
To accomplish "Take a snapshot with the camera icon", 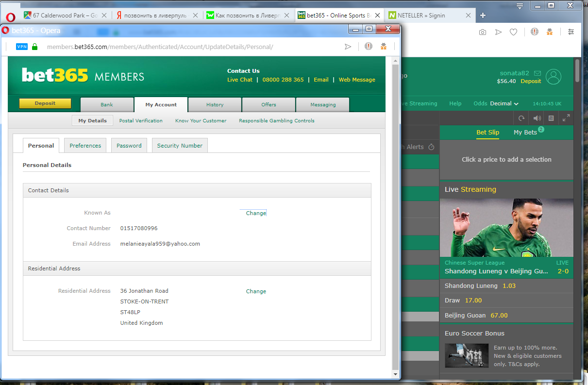I will 483,32.
